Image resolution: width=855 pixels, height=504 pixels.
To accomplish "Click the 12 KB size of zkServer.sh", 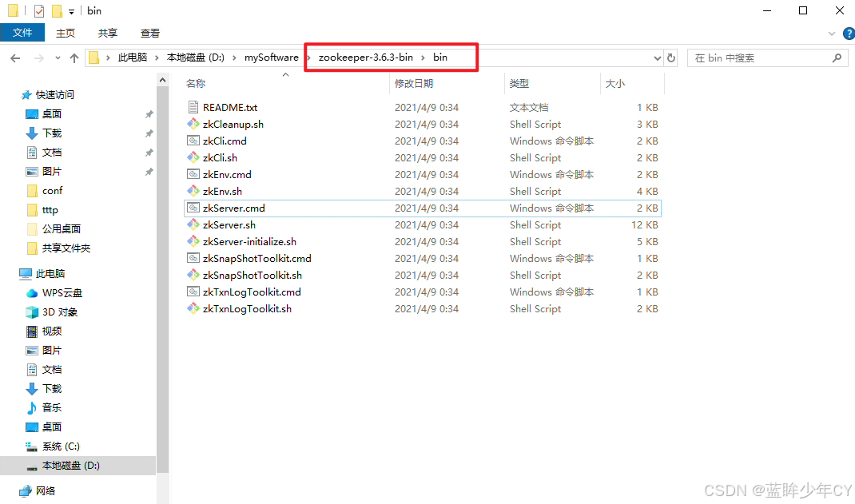I will [645, 225].
